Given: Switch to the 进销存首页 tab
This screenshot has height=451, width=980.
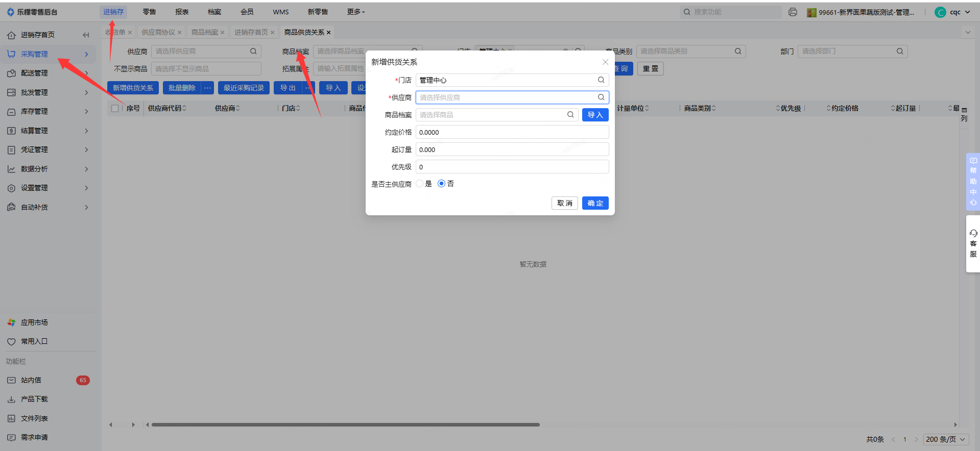Looking at the screenshot, I should coord(251,32).
